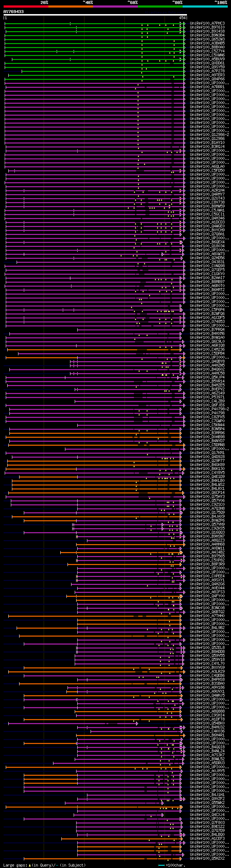Select hit label UniRef100_Q652W3
This screenshot has width=231, height=868.
207,39
